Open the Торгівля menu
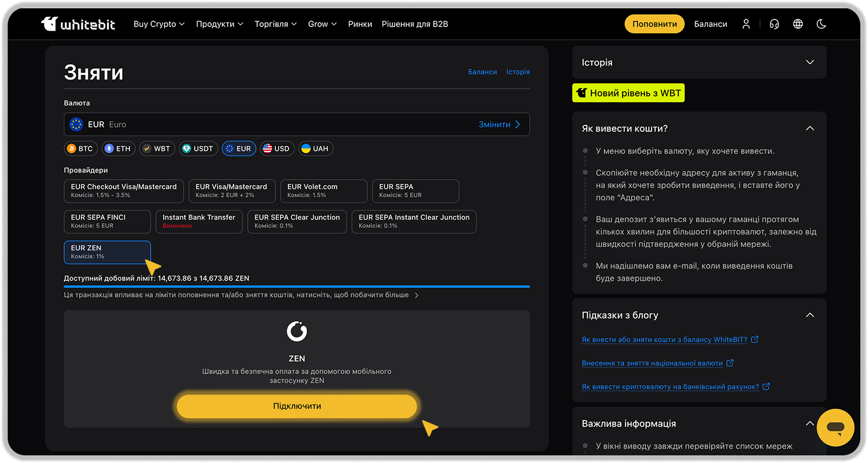 [x=275, y=24]
